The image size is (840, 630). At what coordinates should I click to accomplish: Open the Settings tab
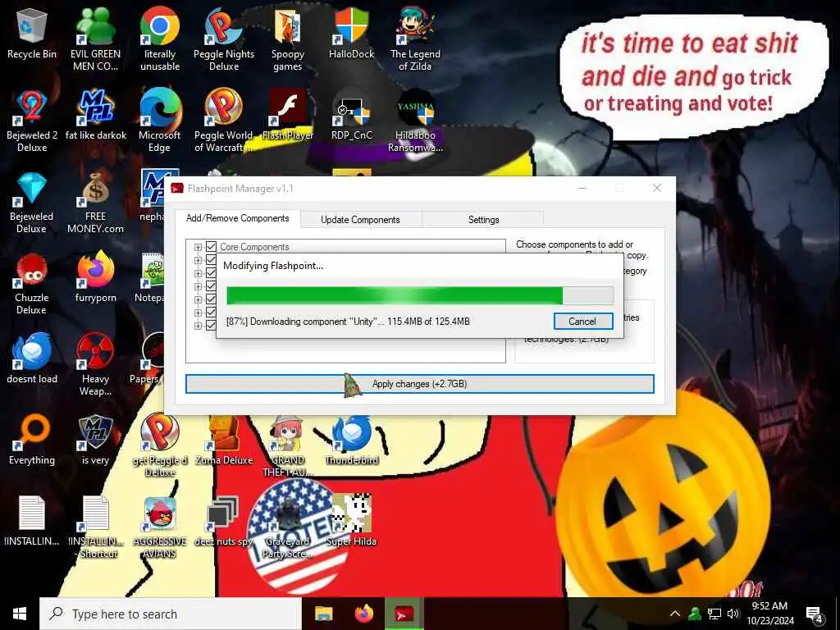(x=483, y=220)
